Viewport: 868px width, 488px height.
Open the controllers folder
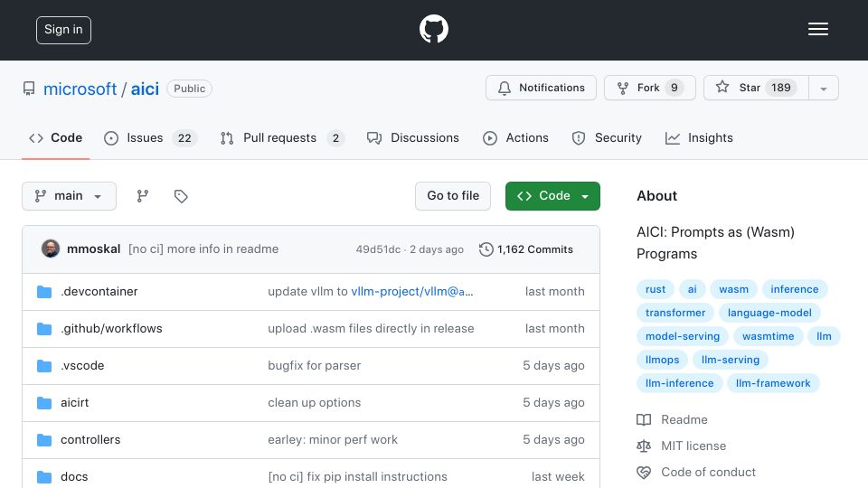click(90, 440)
